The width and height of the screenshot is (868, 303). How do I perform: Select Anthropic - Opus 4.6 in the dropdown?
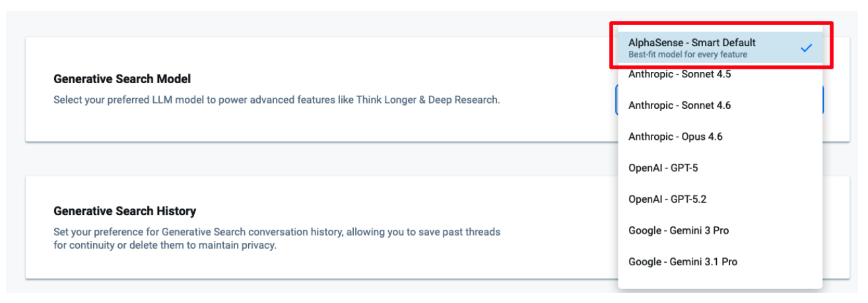[675, 137]
